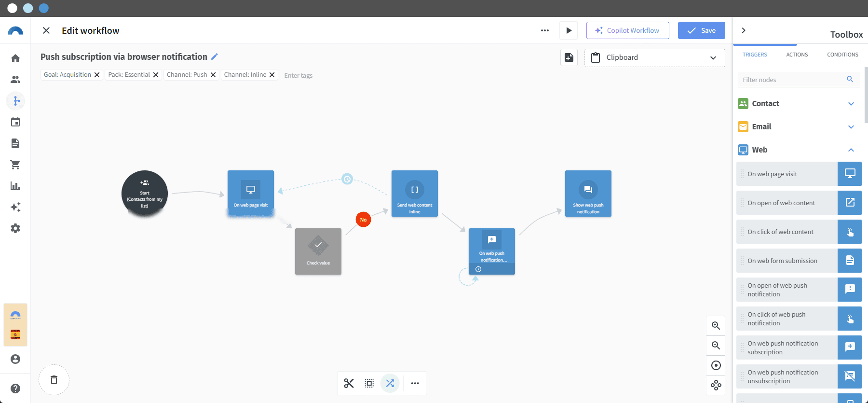Switch to the Actions tab

[x=797, y=55]
